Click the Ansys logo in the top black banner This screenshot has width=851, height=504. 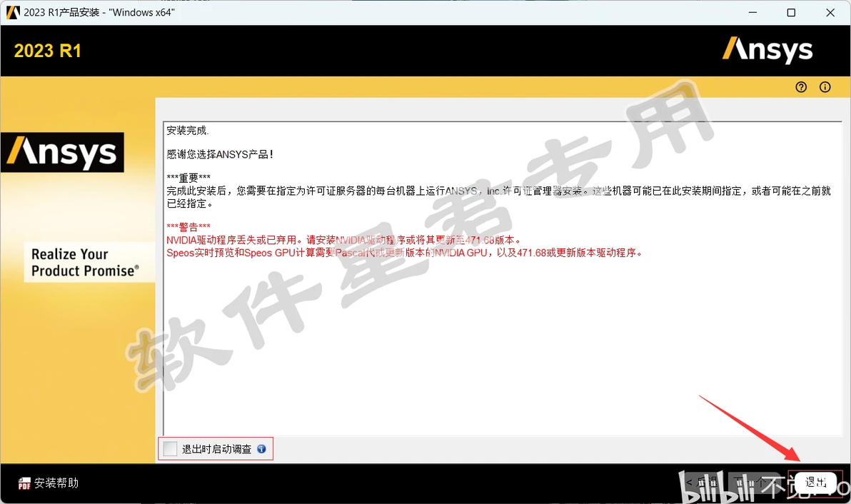pyautogui.click(x=767, y=50)
